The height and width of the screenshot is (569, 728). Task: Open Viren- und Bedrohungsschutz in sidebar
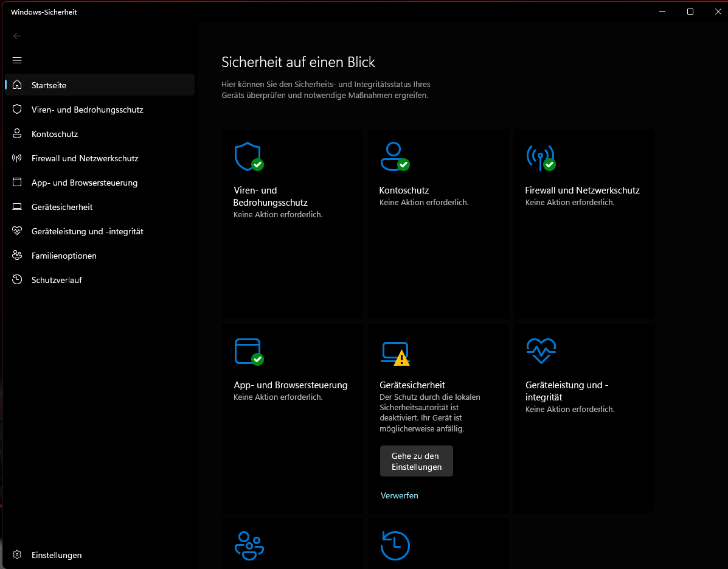tap(87, 110)
